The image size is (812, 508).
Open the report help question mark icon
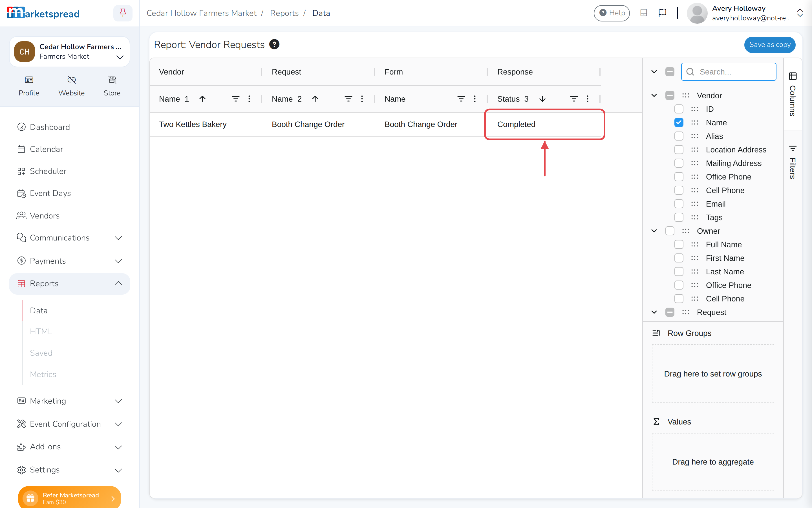tap(274, 44)
